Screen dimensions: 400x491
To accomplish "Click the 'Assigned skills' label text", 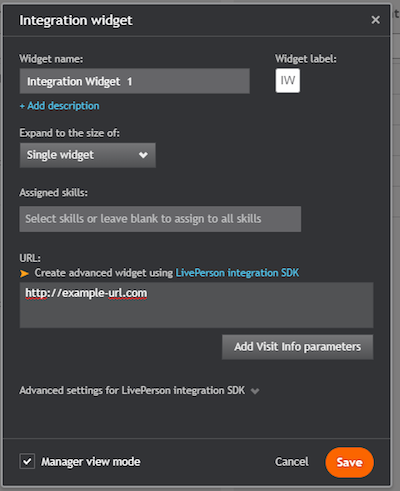I will click(x=53, y=193).
